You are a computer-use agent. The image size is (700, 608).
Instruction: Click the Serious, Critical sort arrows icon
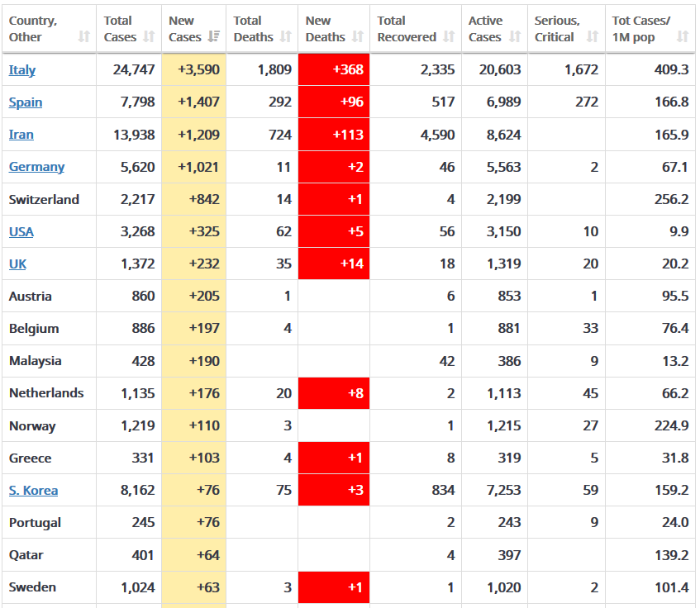[x=593, y=36]
